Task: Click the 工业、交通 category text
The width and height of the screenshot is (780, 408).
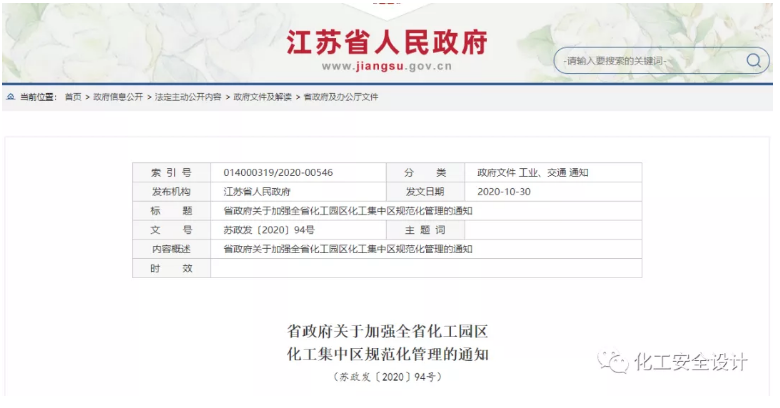Action: pyautogui.click(x=542, y=172)
